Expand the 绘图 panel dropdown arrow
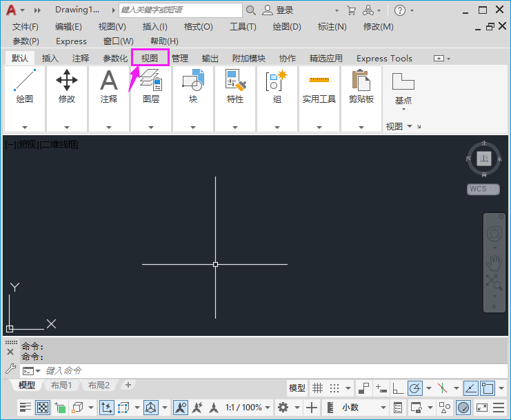 coord(25,127)
